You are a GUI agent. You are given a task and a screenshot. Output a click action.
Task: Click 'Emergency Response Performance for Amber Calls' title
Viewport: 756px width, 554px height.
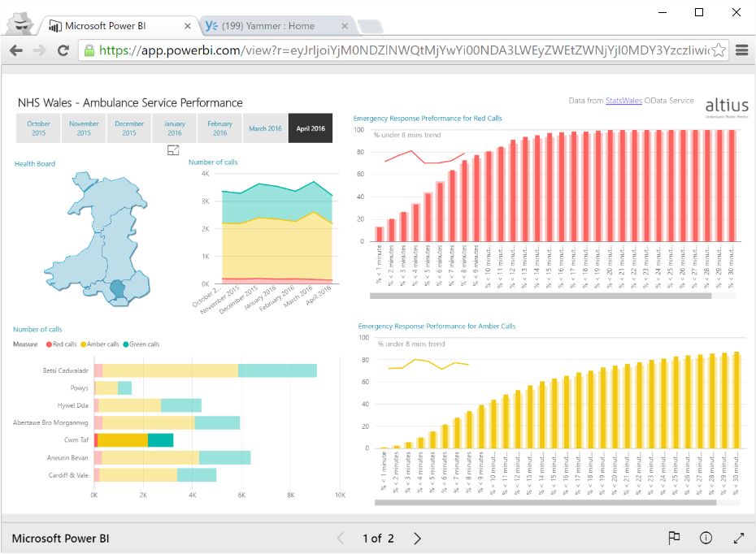point(437,326)
